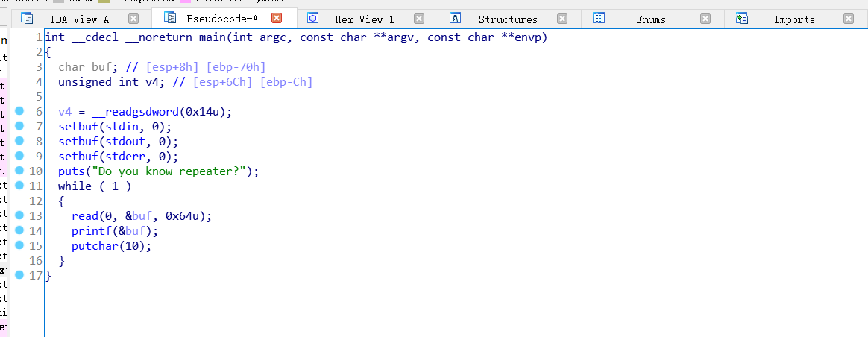Open the Hex View-1 tab
868x337 pixels.
point(364,19)
